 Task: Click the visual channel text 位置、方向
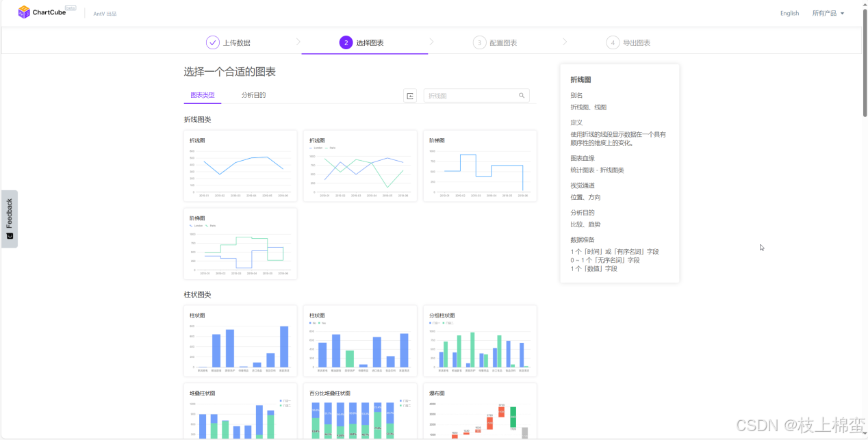pos(586,198)
